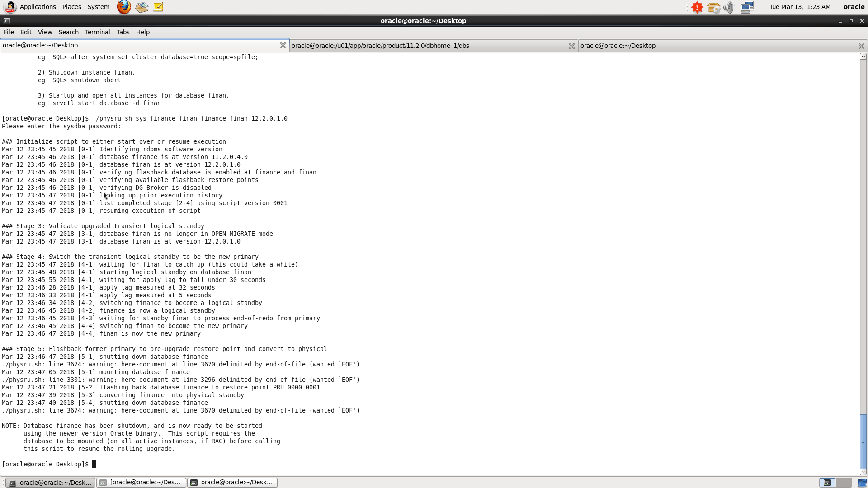Click the second taskbar window button
Viewport: 868px width, 488px height.
click(142, 483)
